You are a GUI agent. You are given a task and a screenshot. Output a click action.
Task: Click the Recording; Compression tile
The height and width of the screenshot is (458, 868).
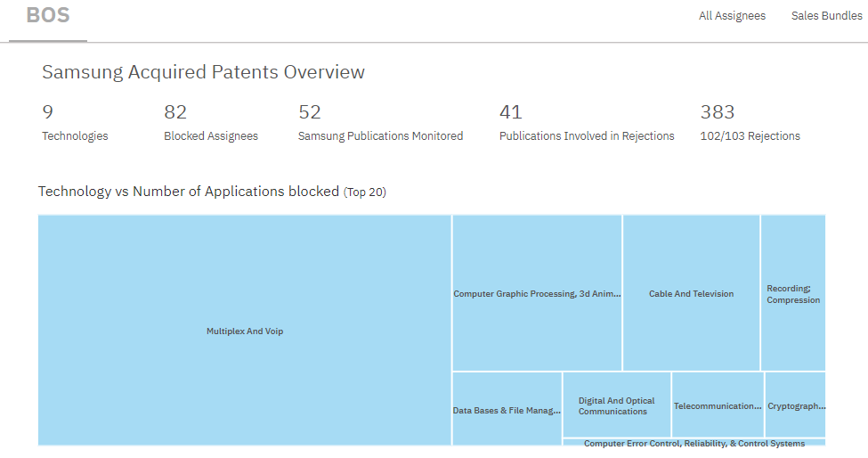[x=793, y=294]
